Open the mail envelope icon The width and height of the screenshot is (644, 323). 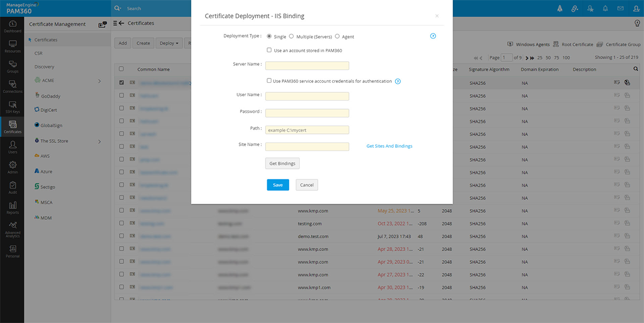[620, 8]
